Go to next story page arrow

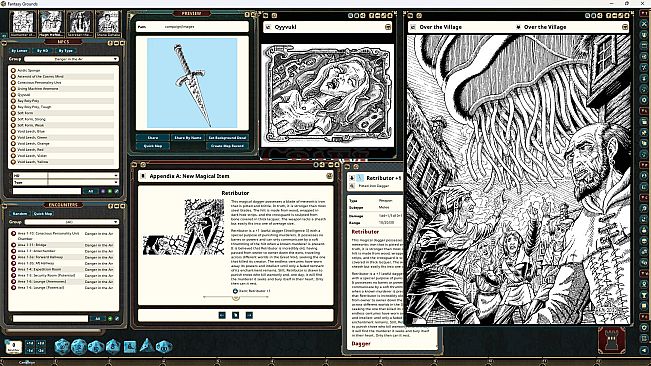pos(249,315)
